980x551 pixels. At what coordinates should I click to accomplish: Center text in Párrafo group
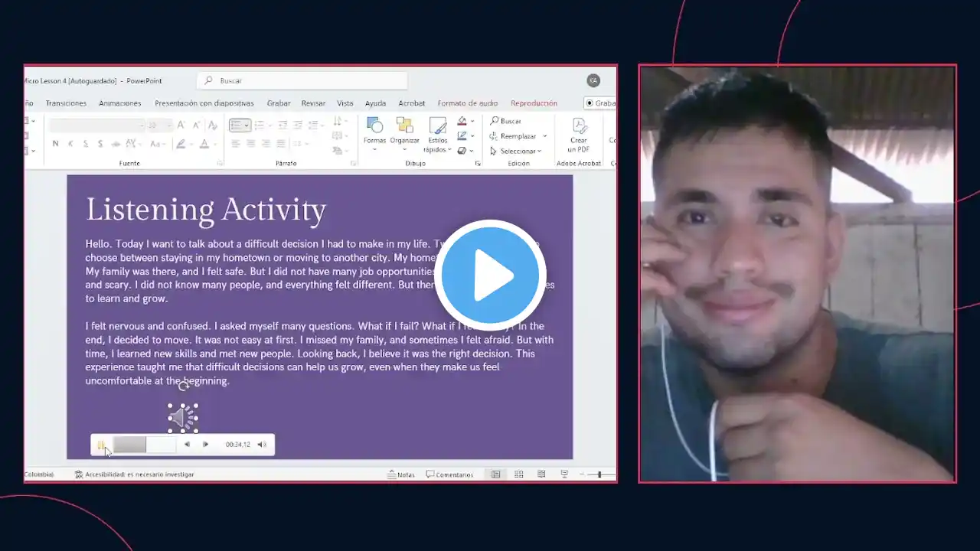pos(250,144)
